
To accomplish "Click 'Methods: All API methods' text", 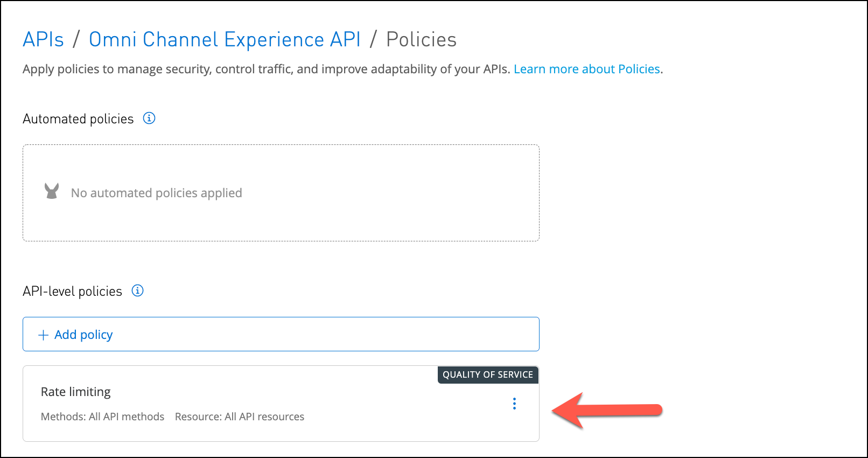I will tap(102, 417).
